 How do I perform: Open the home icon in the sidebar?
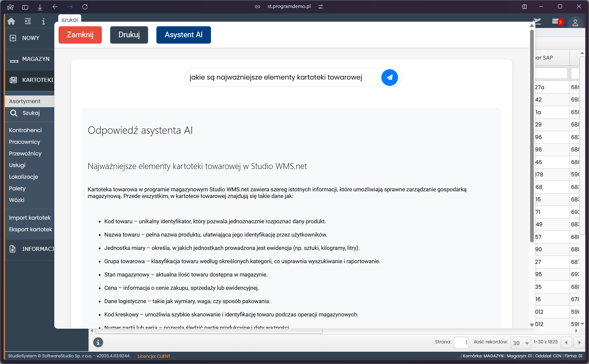tap(11, 21)
